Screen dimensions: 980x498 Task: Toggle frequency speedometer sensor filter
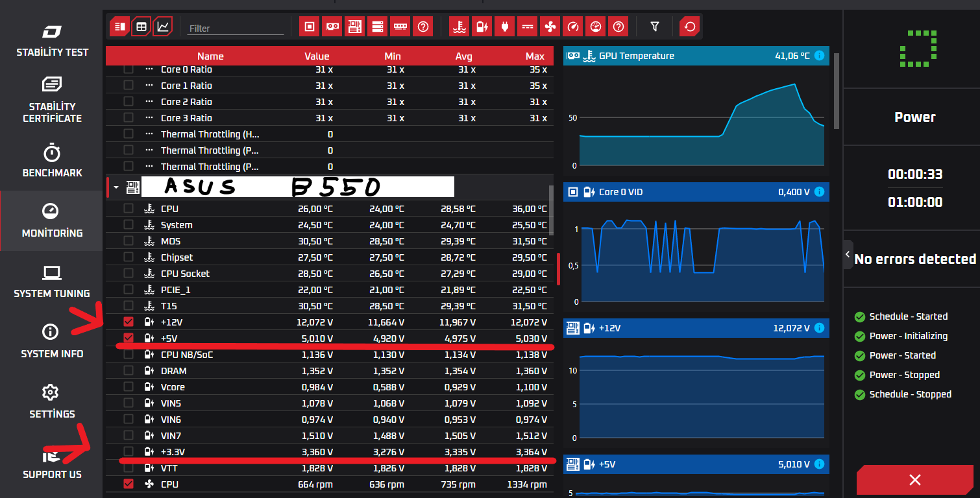tap(573, 27)
